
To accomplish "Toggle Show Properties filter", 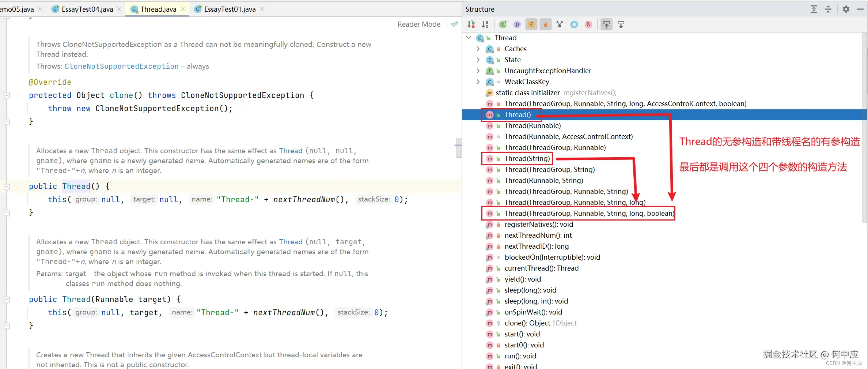I will [517, 25].
